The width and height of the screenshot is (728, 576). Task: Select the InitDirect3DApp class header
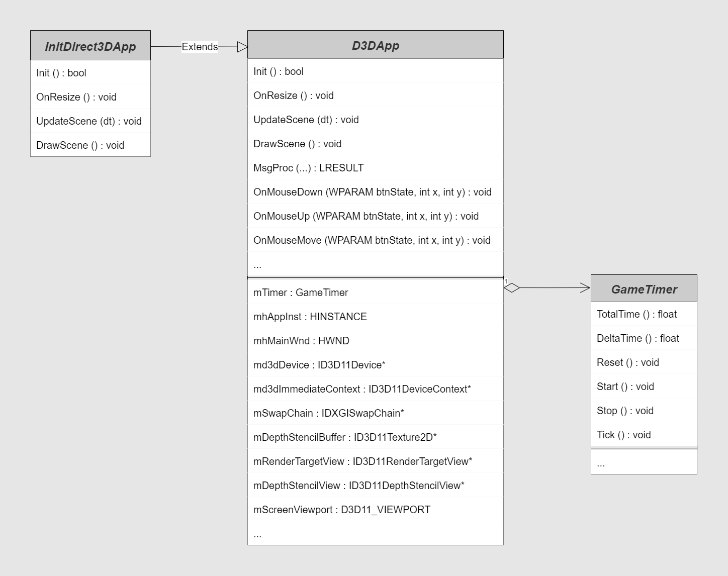90,46
